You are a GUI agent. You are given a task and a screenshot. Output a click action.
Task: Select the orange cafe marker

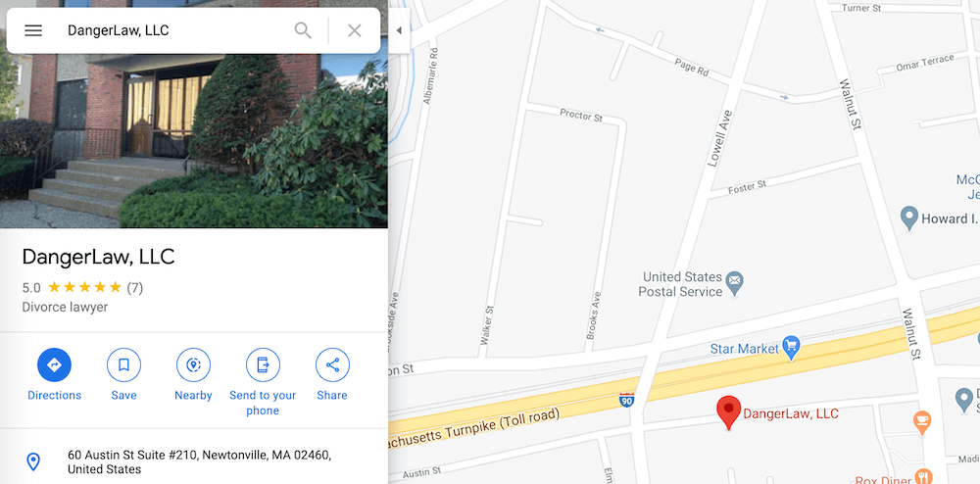(922, 423)
